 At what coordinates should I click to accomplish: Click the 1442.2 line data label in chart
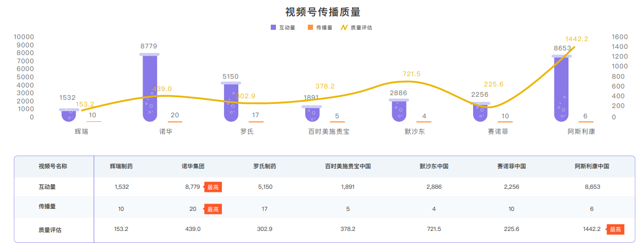point(577,39)
